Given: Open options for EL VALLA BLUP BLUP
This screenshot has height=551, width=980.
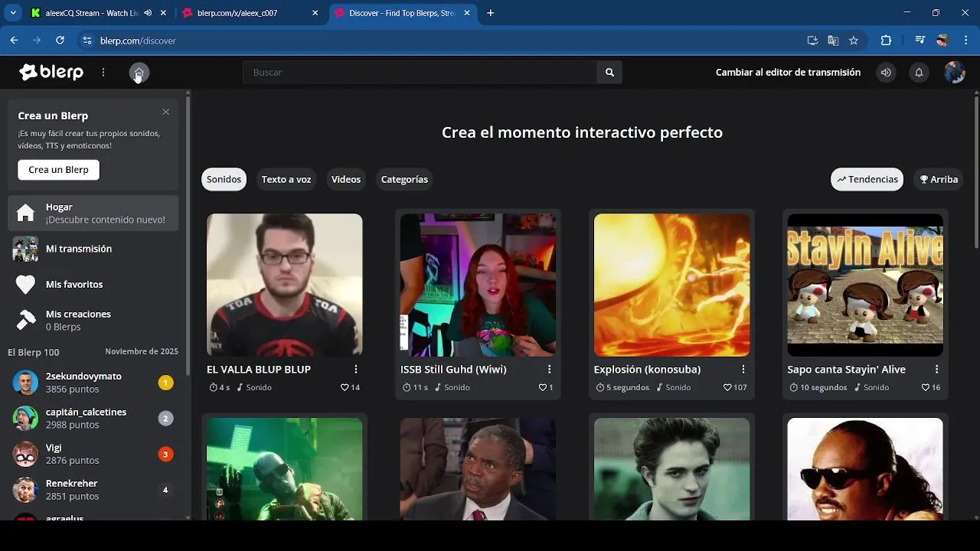Looking at the screenshot, I should pyautogui.click(x=356, y=370).
